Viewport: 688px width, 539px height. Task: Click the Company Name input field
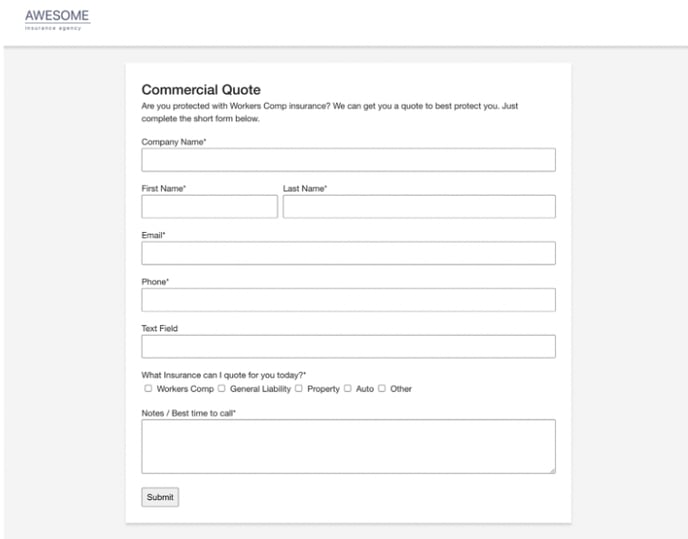348,160
